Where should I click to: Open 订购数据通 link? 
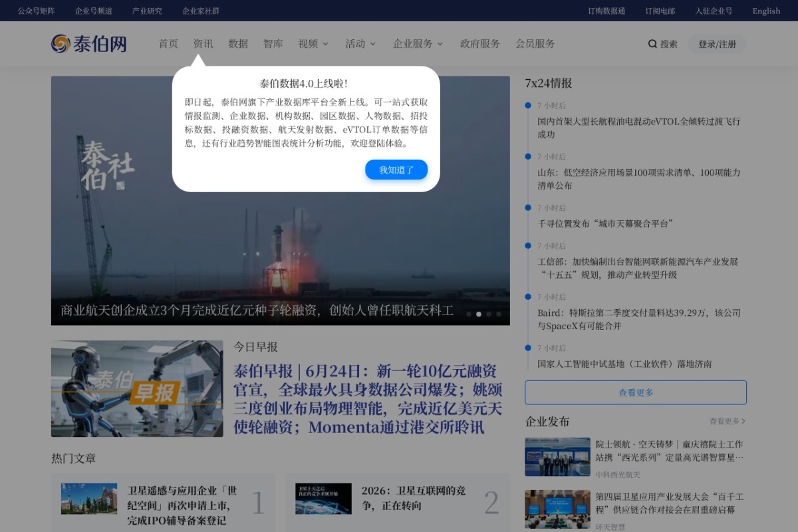606,11
